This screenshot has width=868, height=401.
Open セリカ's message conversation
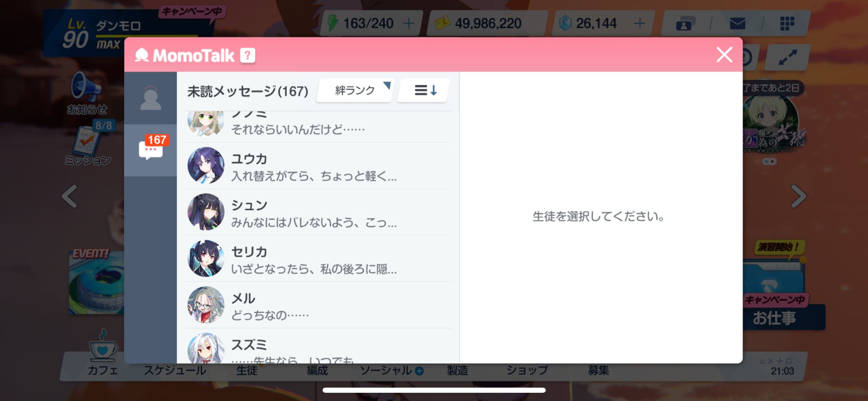pos(319,259)
